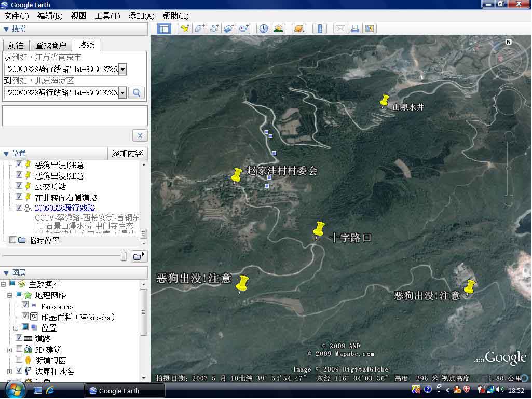The height and width of the screenshot is (399, 532).
Task: Open the 工具(T) menu
Action: pos(107,16)
